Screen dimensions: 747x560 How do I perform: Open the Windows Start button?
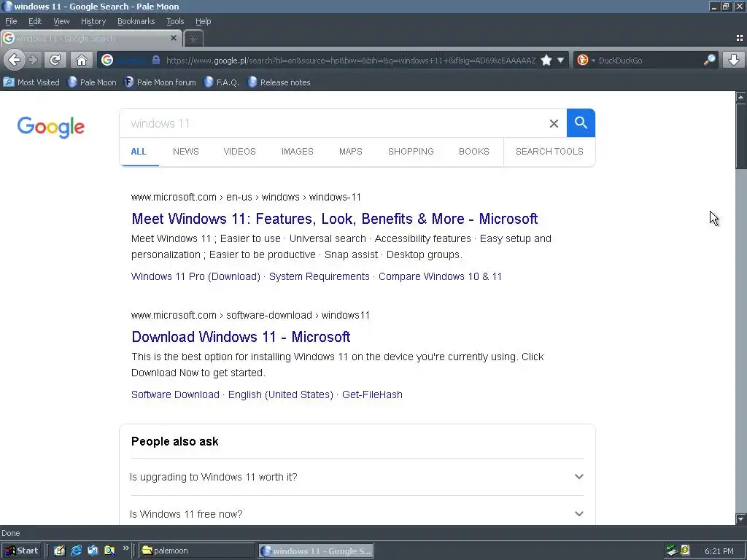pos(22,551)
